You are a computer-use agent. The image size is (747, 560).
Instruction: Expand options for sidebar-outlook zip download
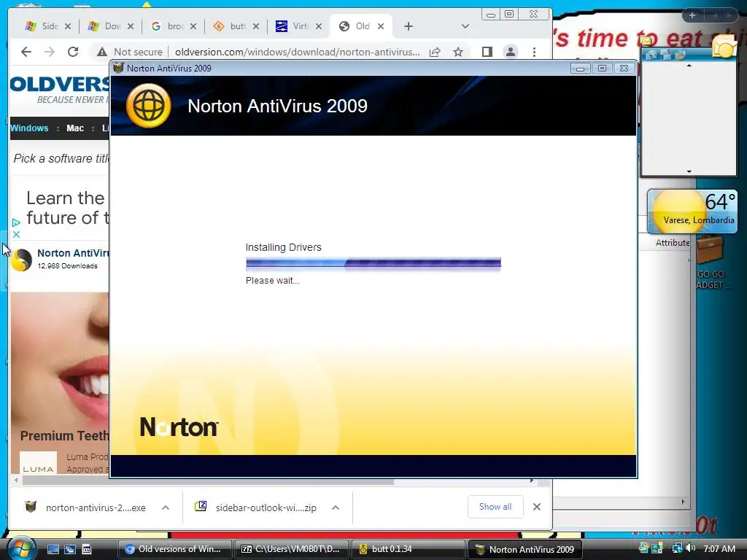click(x=336, y=507)
